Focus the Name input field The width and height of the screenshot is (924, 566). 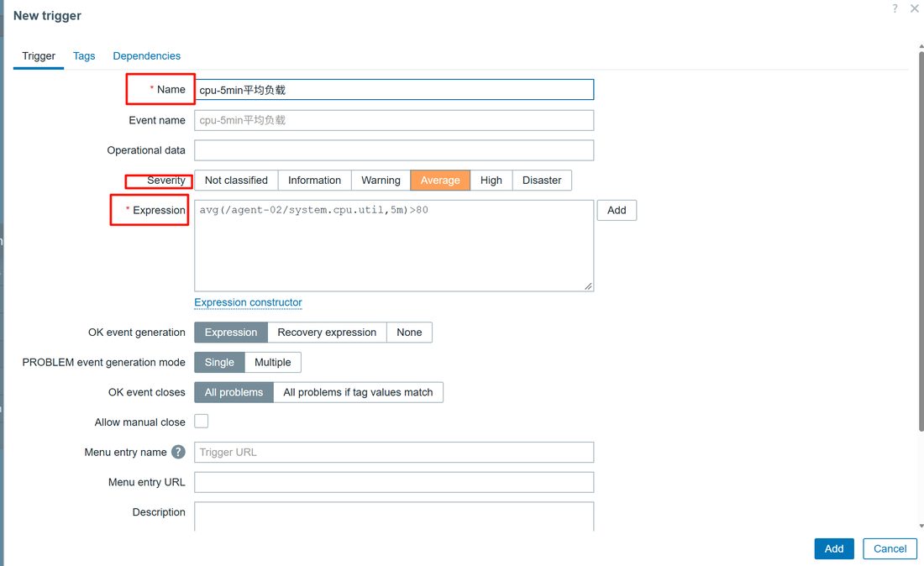pos(394,90)
